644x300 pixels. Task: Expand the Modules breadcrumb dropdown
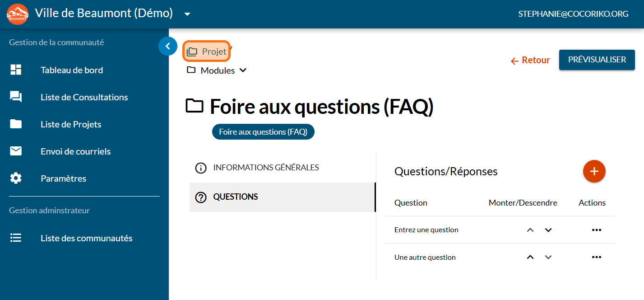pos(243,70)
